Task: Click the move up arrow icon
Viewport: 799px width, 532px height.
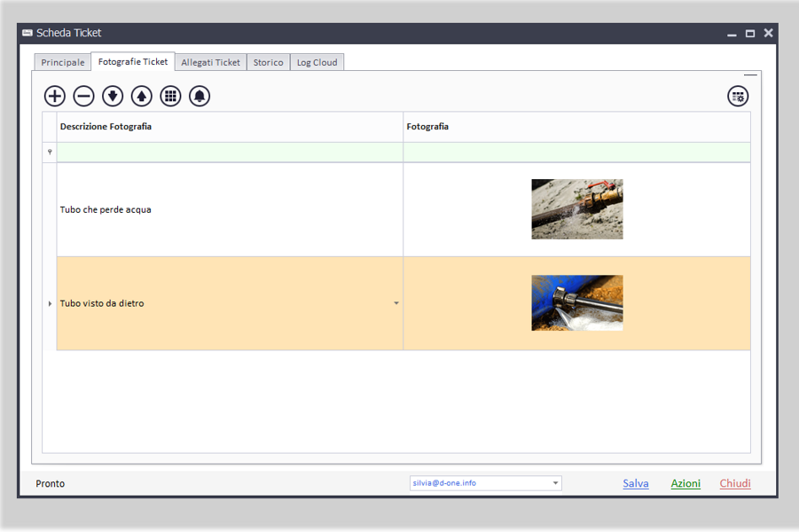Action: tap(142, 97)
